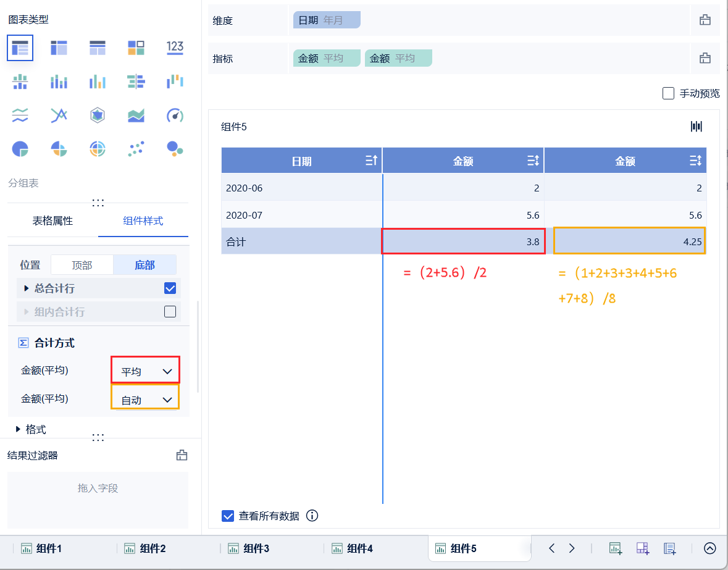Choose the colored blocks treemap chart icon
This screenshot has width=728, height=570.
[136, 48]
